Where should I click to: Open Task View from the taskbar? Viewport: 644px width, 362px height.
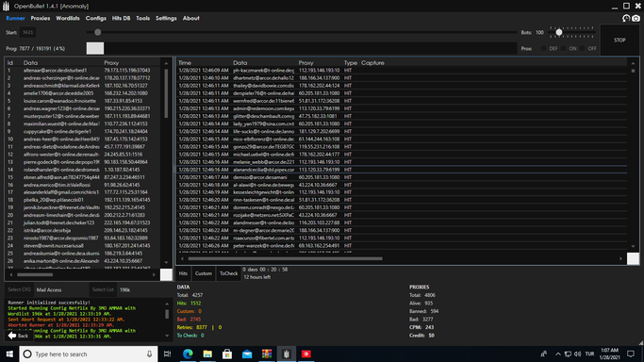point(167,354)
